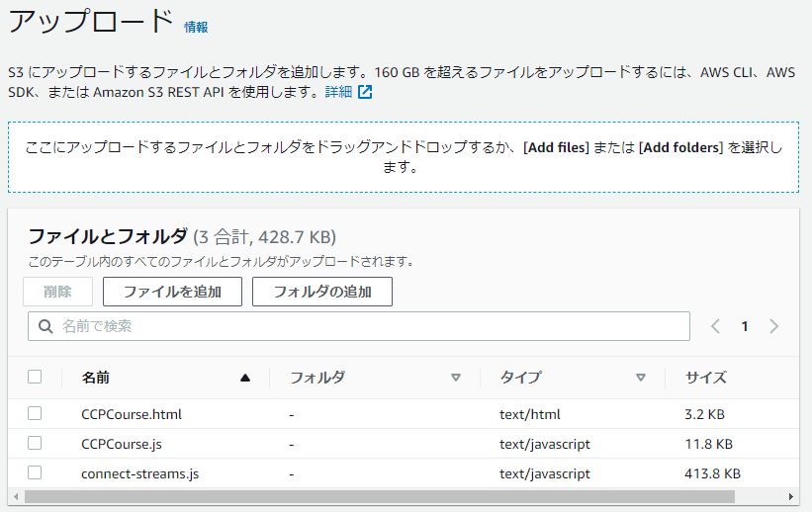This screenshot has width=812, height=512.
Task: Check the box for connect-streams.js
Action: (x=35, y=472)
